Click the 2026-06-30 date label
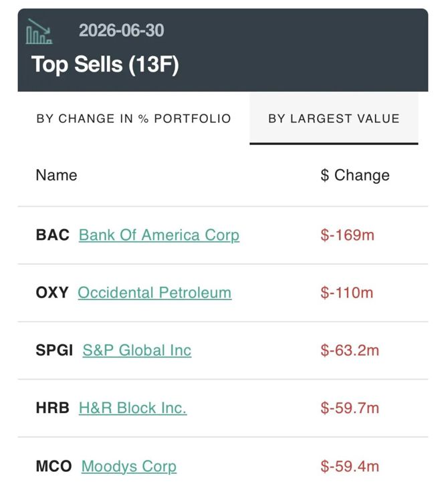Viewport: 446px width, 504px height. 122,30
